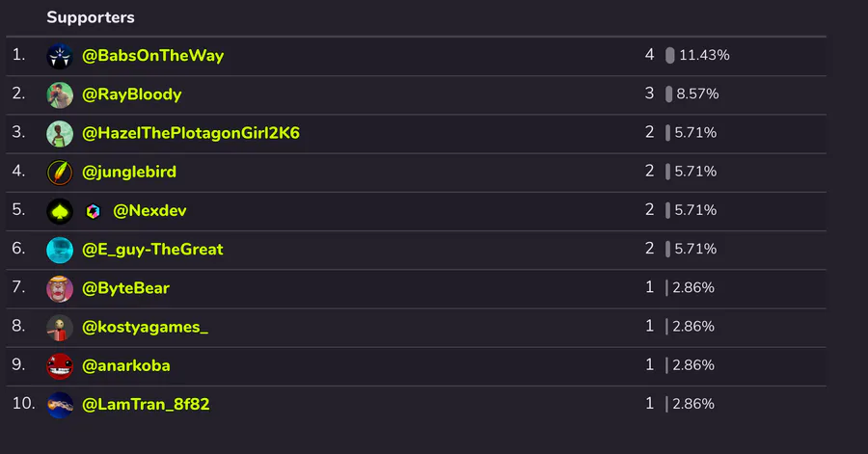Click anarkoba's red face avatar
This screenshot has height=454, width=868.
click(60, 366)
